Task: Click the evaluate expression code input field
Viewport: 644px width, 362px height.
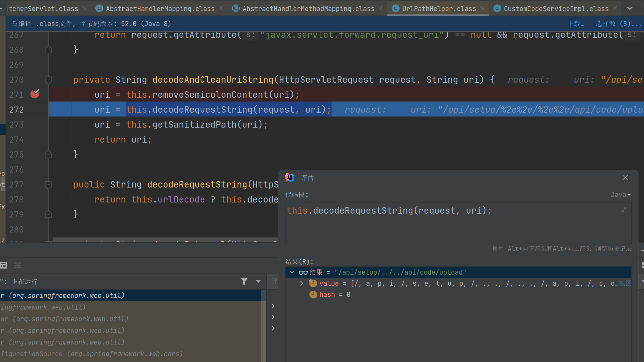Action: point(444,225)
